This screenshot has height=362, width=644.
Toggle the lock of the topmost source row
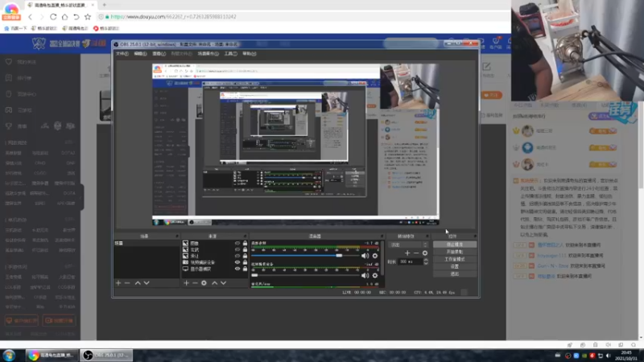(x=246, y=244)
